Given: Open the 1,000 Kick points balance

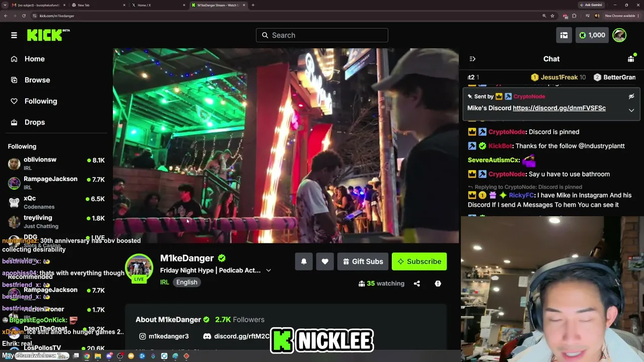Looking at the screenshot, I should (592, 35).
